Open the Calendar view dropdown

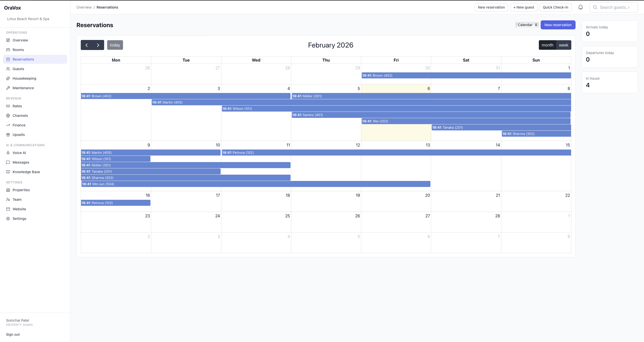pyautogui.click(x=527, y=25)
